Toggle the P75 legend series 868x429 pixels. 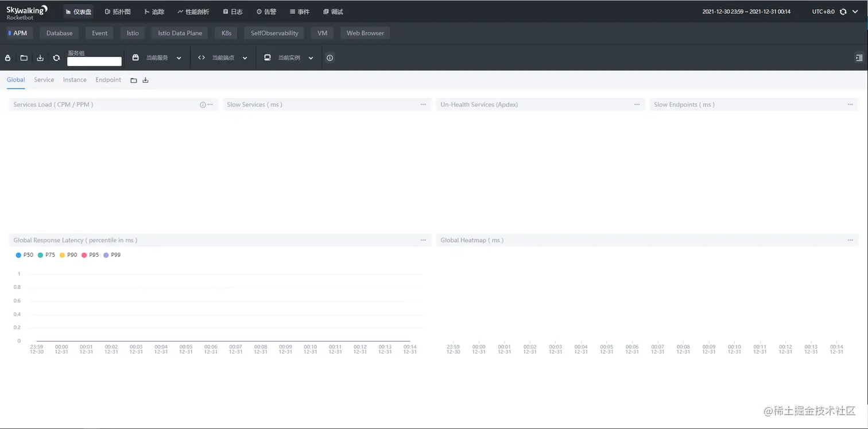tap(46, 255)
